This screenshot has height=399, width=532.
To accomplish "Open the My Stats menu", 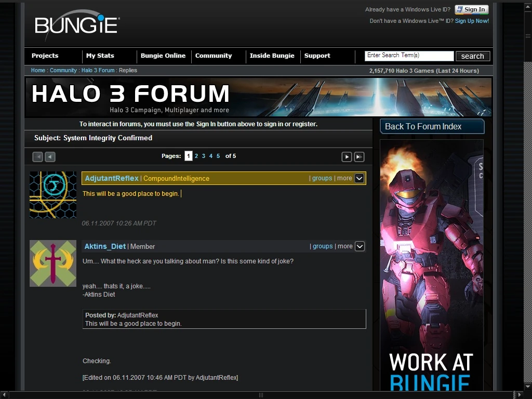I will [x=100, y=56].
